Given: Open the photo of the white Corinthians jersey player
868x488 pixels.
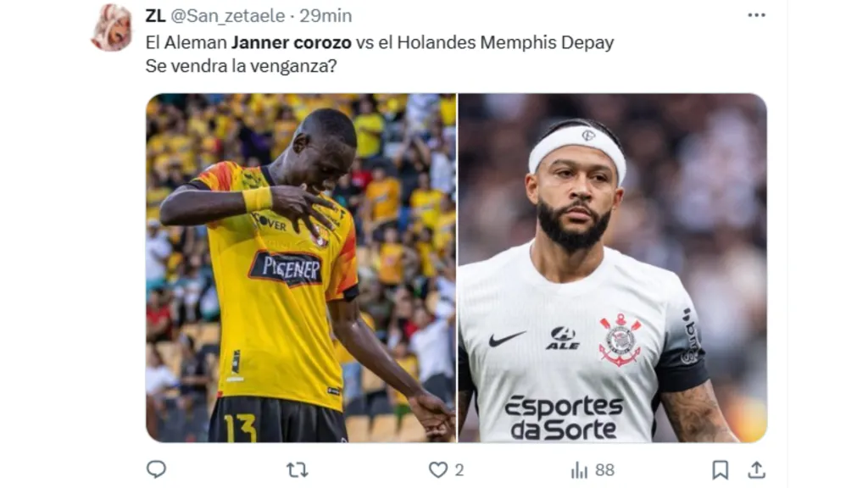Looking at the screenshot, I should [612, 268].
